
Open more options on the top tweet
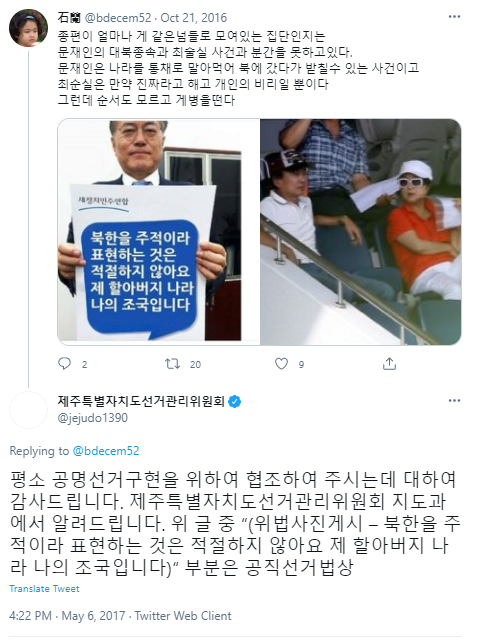point(454,17)
